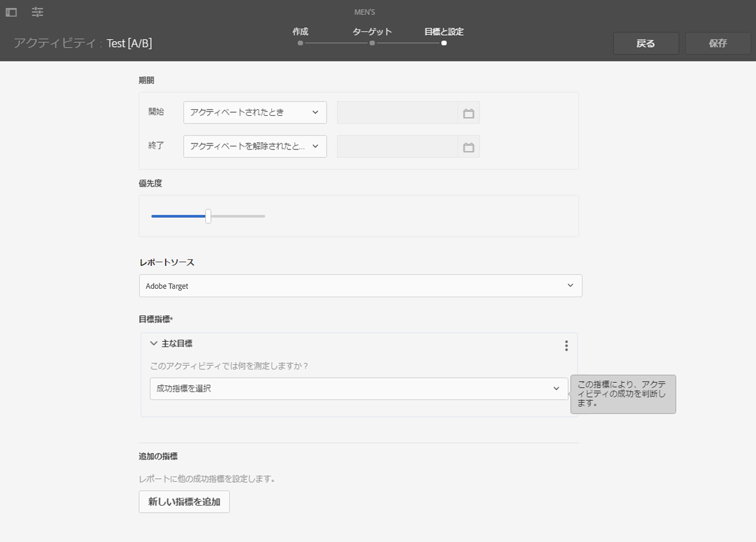Click the アクティビティ: Test [A/B] title
This screenshot has height=542, width=756.
point(83,43)
